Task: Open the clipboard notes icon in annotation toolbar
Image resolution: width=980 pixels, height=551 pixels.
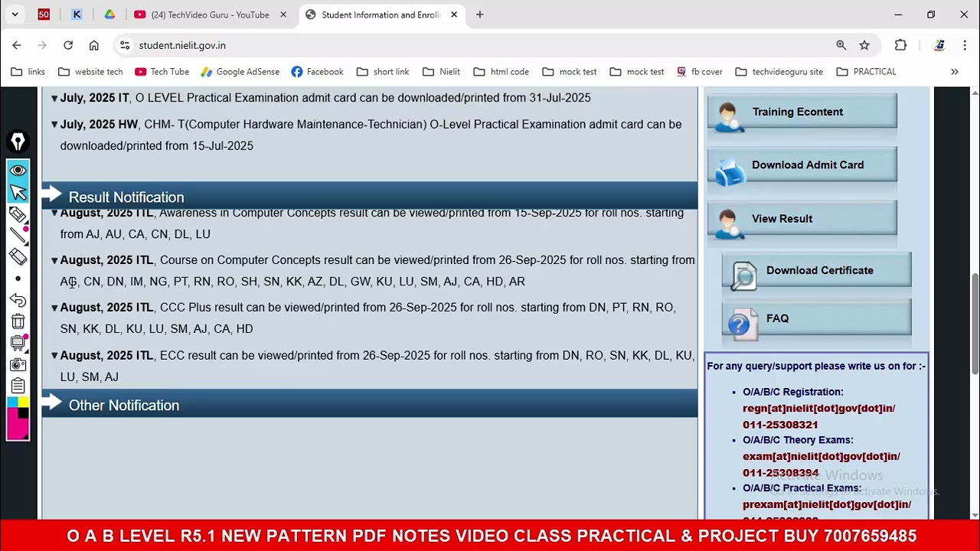Action: tap(18, 386)
